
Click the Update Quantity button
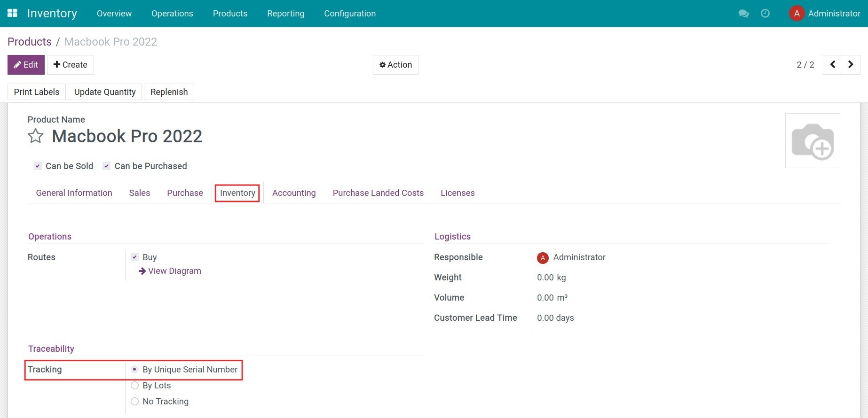tap(105, 92)
